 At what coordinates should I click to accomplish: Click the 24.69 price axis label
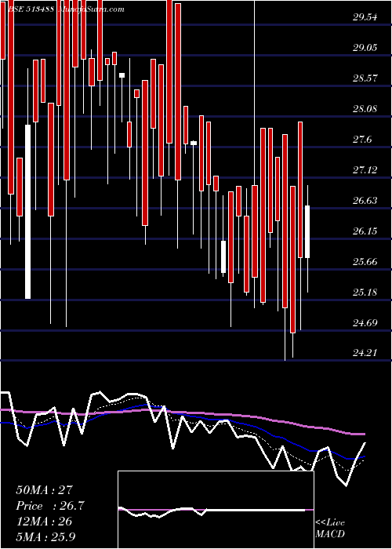point(365,322)
